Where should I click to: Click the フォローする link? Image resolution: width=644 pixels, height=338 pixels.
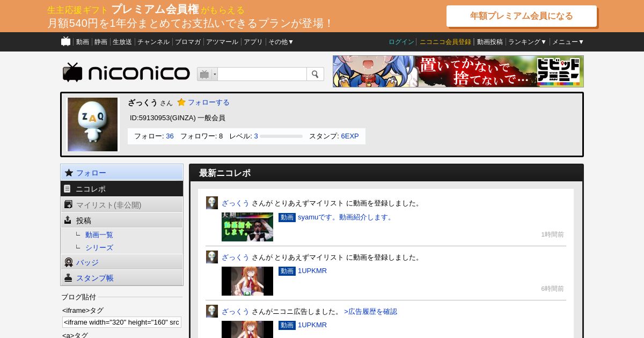coord(208,102)
